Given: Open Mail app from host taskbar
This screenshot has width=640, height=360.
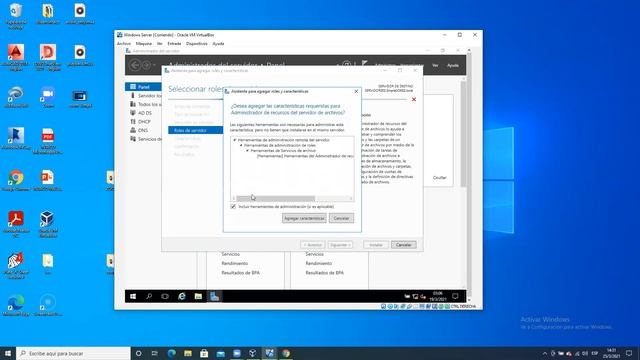Looking at the screenshot, I should pyautogui.click(x=220, y=353).
